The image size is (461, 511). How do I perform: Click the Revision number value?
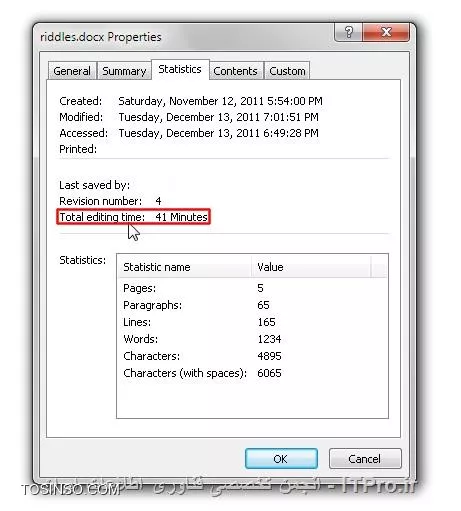click(x=158, y=201)
